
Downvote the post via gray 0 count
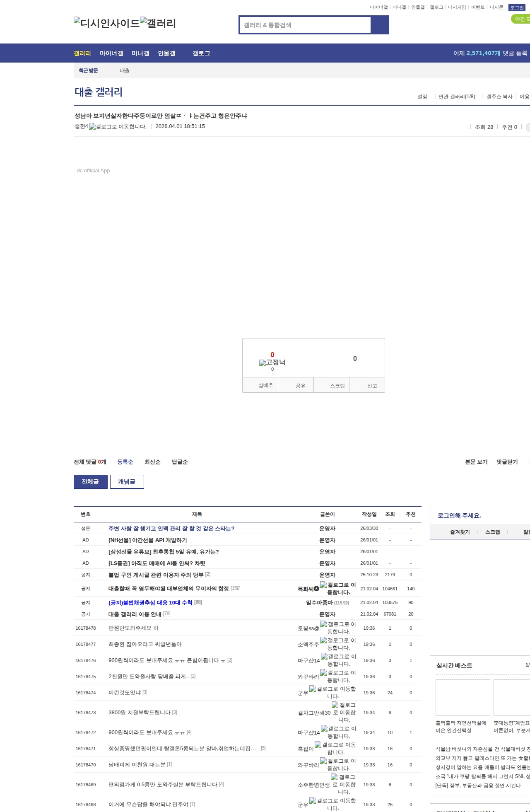tap(355, 358)
